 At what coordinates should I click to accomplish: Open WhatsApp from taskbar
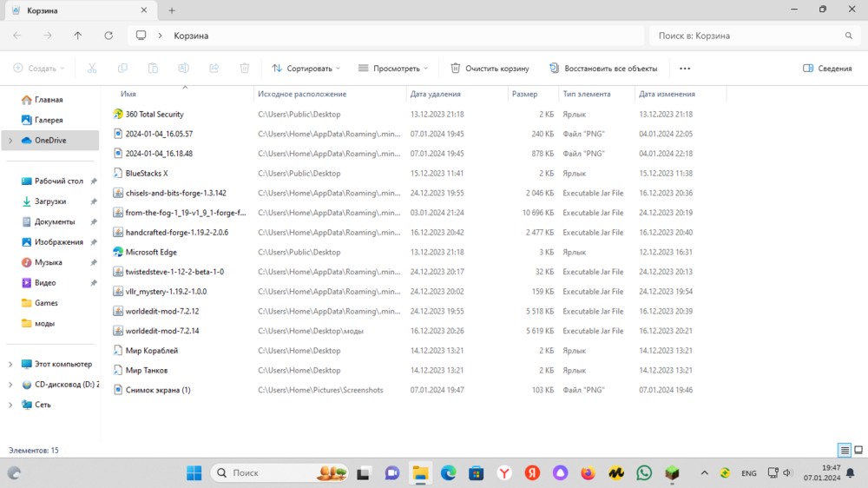point(644,473)
